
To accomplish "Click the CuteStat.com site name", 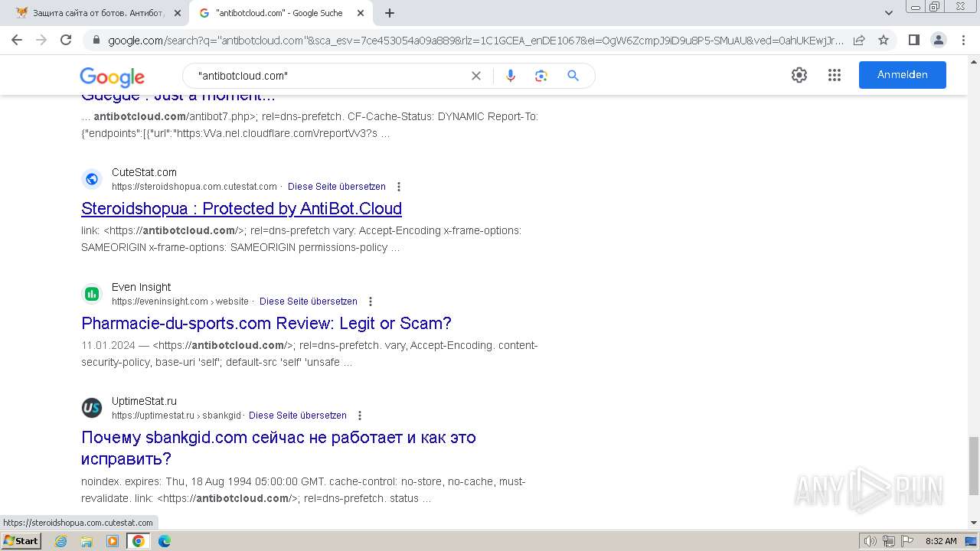I will [144, 172].
